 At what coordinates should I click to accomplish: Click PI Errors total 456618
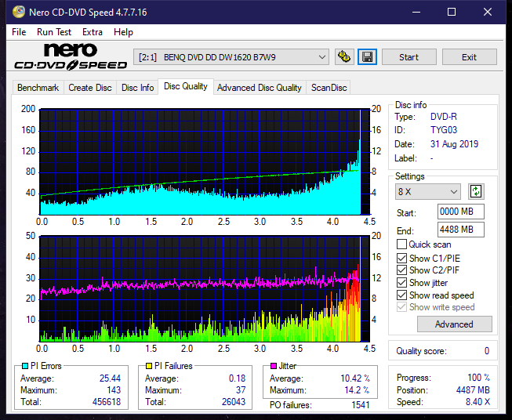pos(107,402)
